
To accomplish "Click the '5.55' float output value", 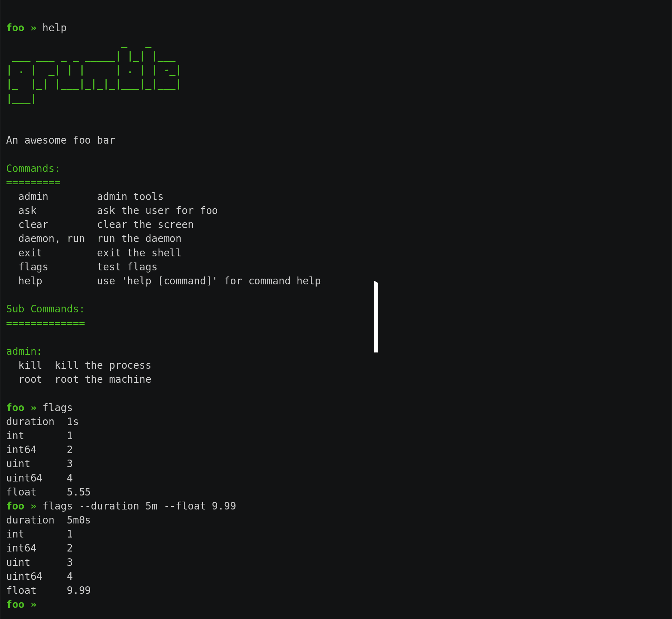I will (79, 492).
